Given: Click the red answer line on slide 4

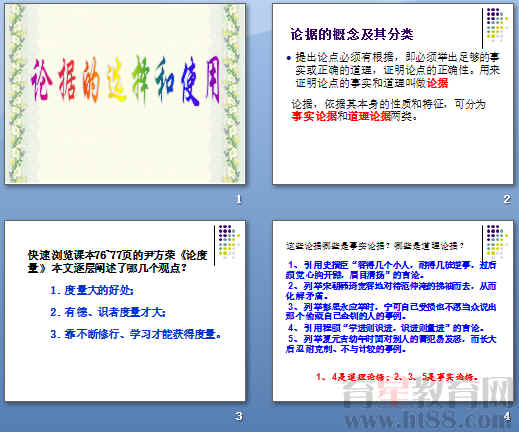Looking at the screenshot, I should tap(397, 377).
